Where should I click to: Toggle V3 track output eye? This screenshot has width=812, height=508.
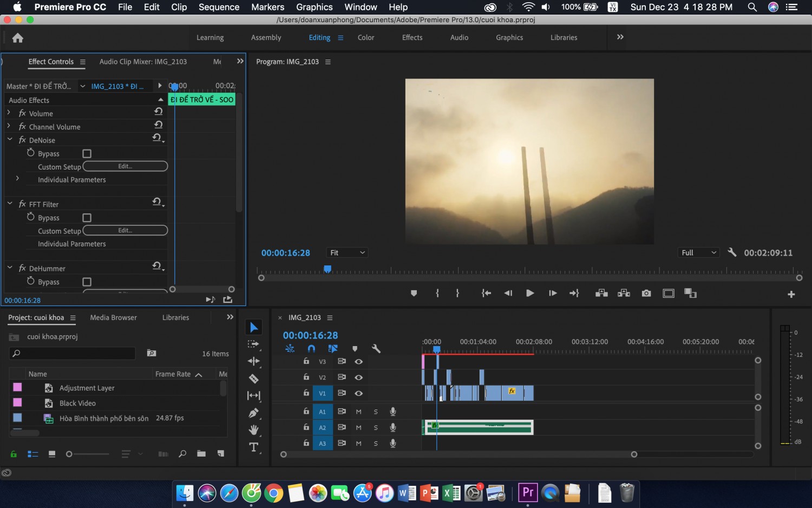358,361
